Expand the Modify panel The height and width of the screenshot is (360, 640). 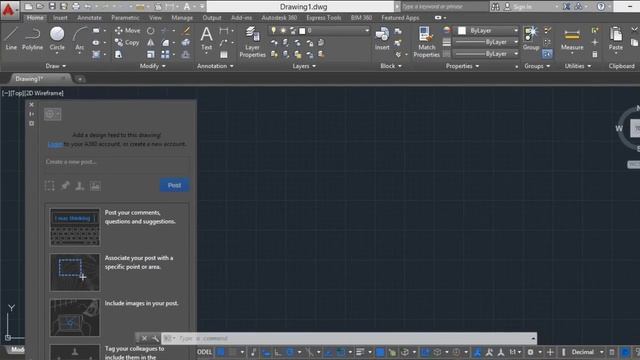(x=153, y=66)
